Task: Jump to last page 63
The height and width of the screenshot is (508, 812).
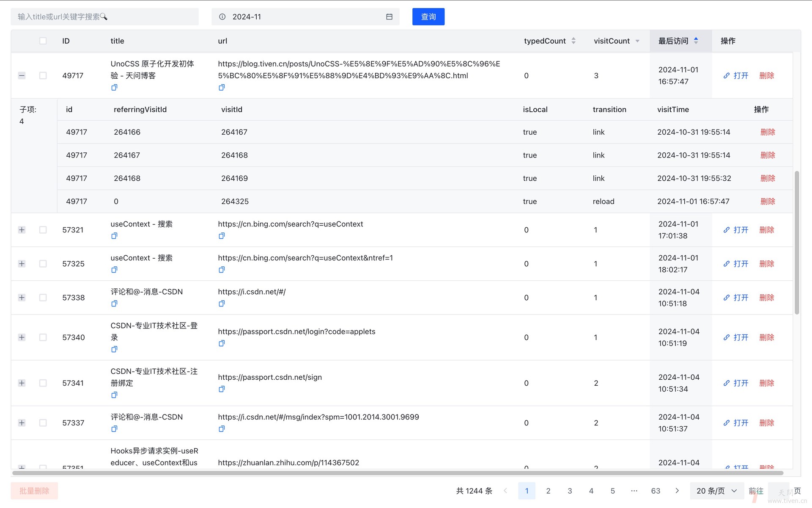Action: [x=656, y=491]
